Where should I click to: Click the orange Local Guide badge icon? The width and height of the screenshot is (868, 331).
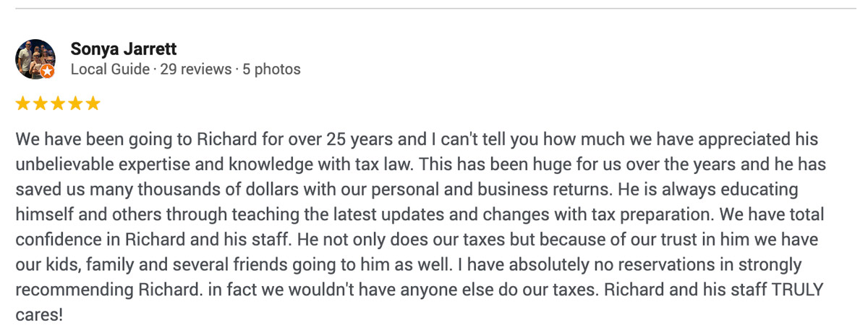47,71
